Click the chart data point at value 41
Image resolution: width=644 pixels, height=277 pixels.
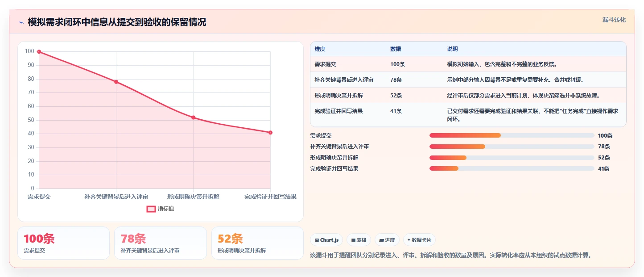tap(270, 133)
